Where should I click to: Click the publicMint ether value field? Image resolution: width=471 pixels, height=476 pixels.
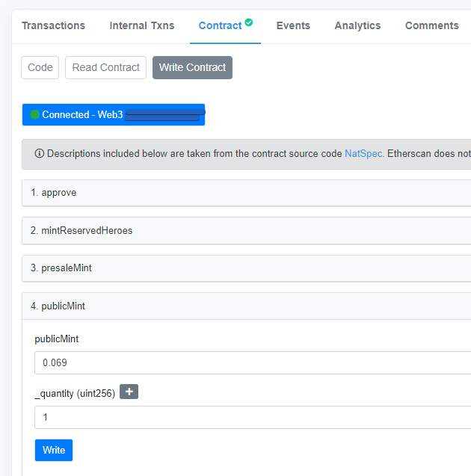(253, 362)
